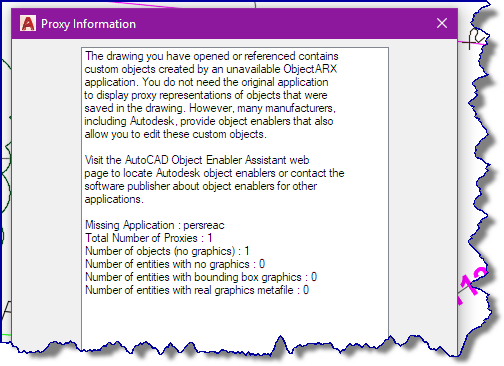Viewport: 504px width, 366px height.
Task: Click the line 'custom objects created by an unavailable ObjectARX'
Action: pos(211,69)
